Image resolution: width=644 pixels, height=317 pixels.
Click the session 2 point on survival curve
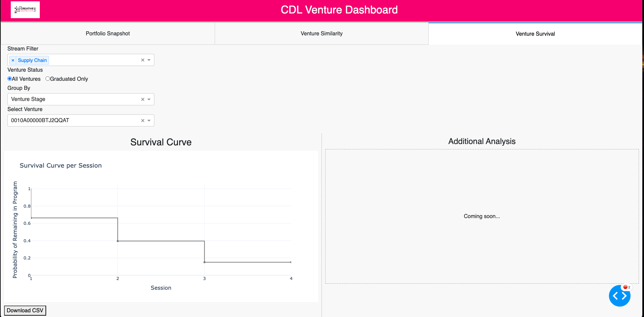[118, 241]
